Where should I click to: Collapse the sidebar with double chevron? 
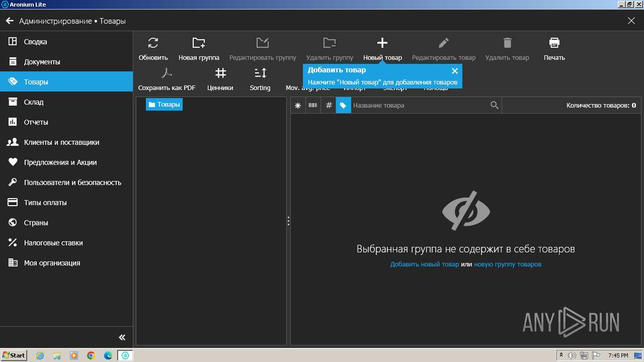tap(122, 337)
